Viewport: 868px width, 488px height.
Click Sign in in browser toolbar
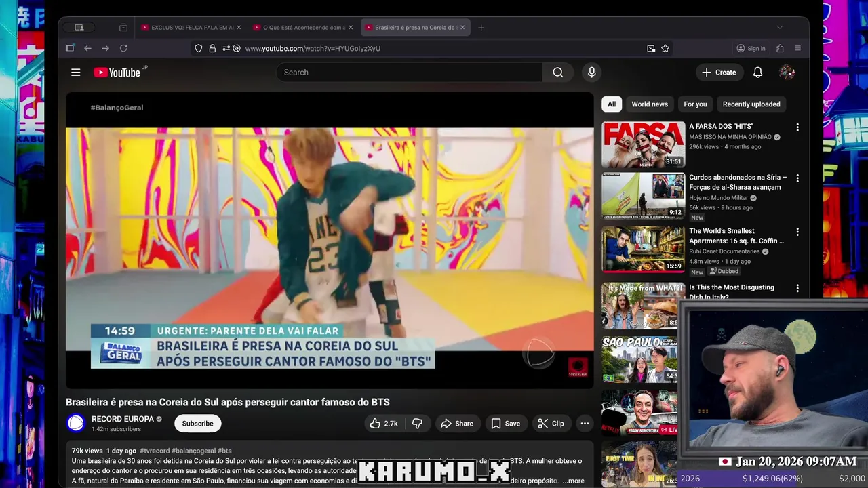pyautogui.click(x=751, y=49)
